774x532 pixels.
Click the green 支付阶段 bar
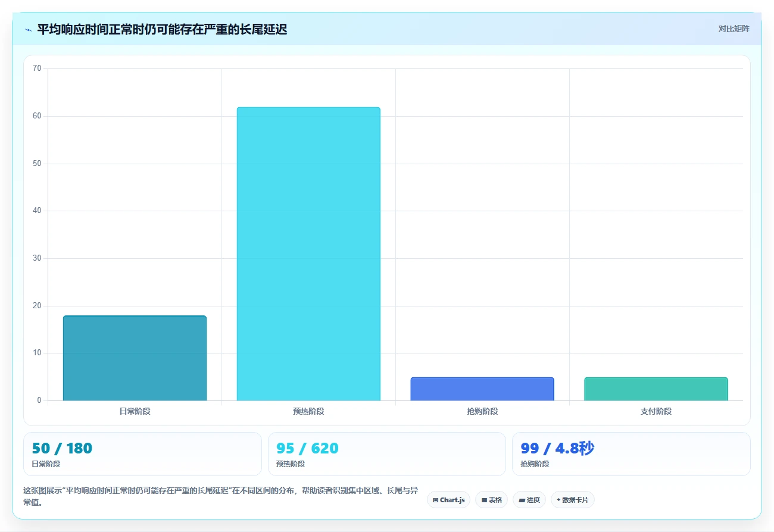(x=656, y=389)
